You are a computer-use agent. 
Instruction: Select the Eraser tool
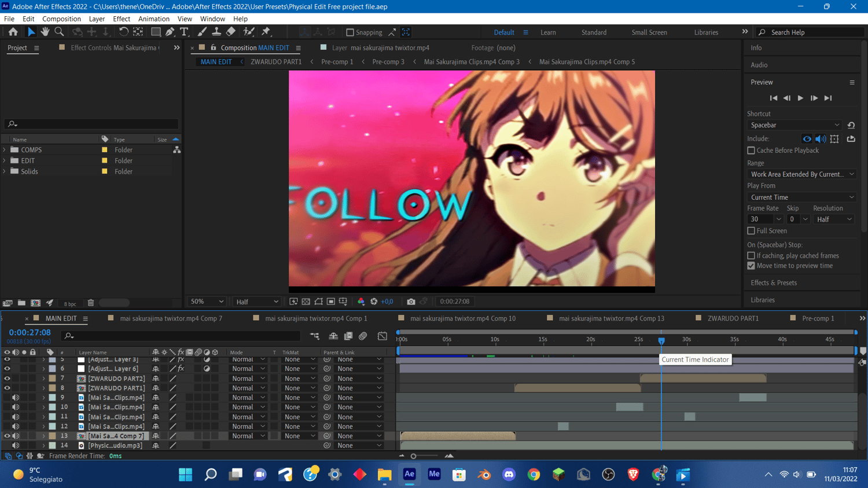coord(231,32)
